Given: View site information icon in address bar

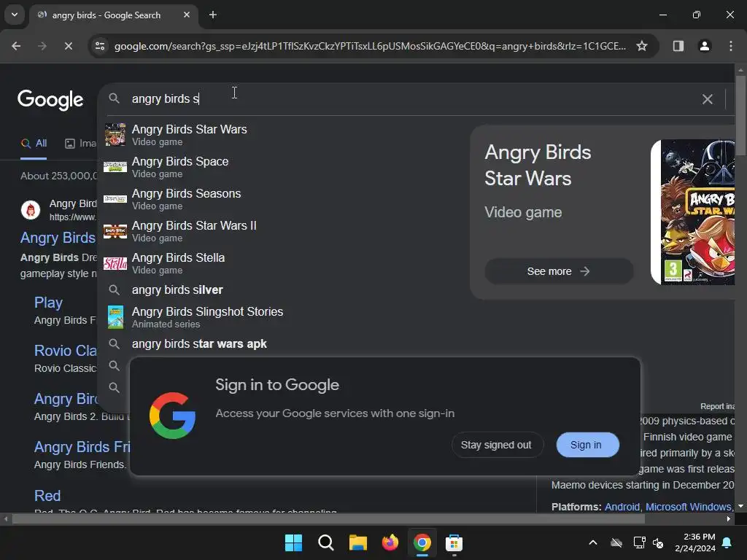Looking at the screenshot, I should [x=100, y=46].
